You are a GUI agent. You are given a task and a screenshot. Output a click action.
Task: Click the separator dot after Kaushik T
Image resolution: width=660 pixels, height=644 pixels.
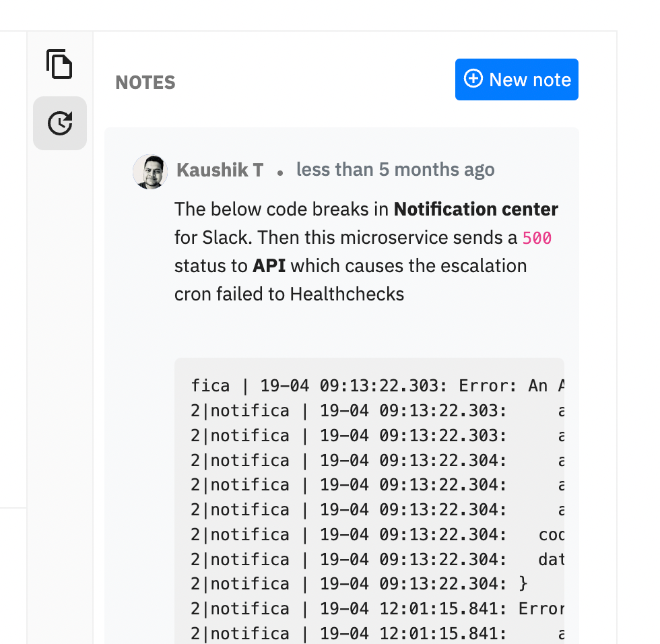(280, 172)
